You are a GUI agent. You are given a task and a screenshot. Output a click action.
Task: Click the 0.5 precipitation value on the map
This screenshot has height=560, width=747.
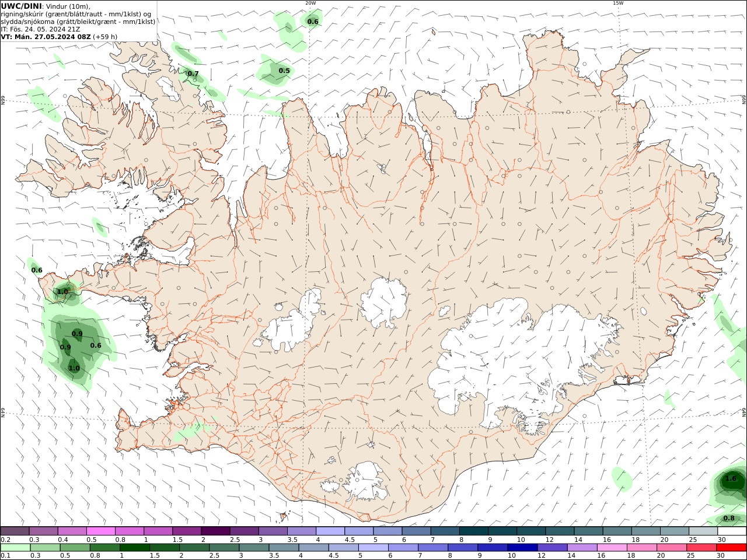pos(284,71)
